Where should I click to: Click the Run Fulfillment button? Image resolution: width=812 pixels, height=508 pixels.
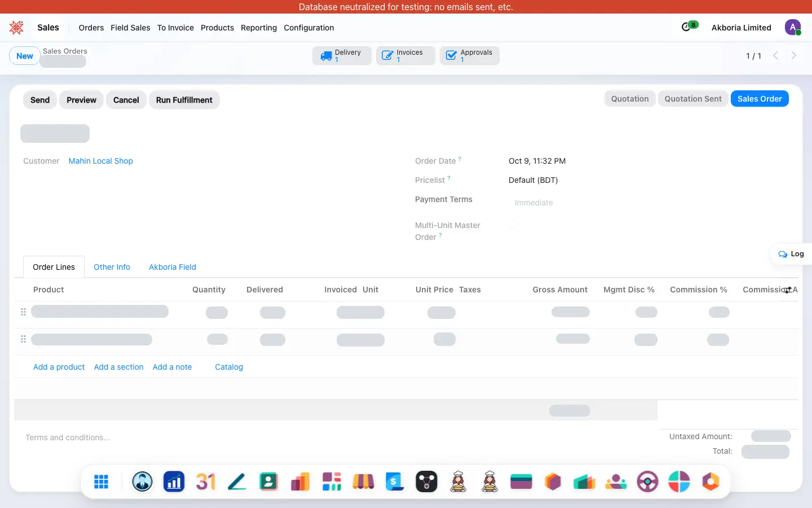(184, 100)
